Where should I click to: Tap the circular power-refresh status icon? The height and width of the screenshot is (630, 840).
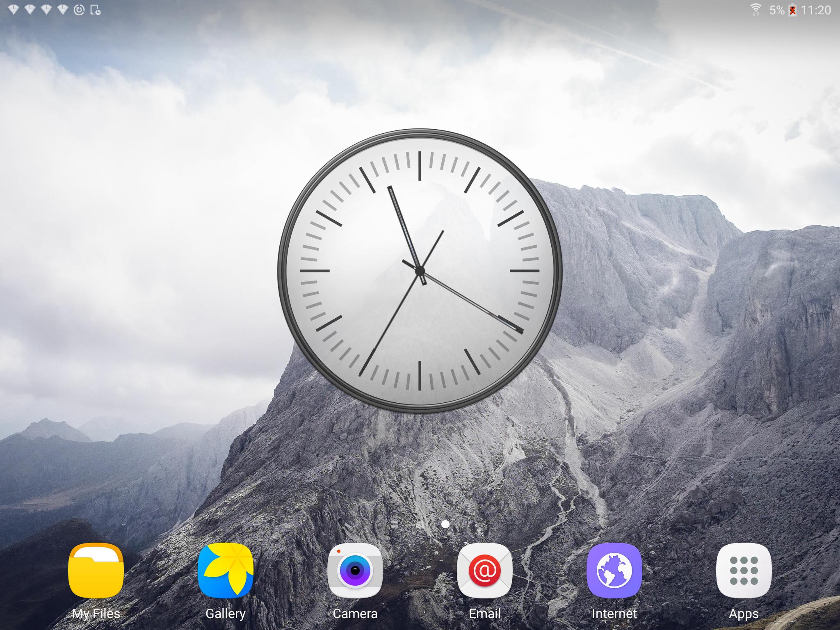tap(79, 10)
